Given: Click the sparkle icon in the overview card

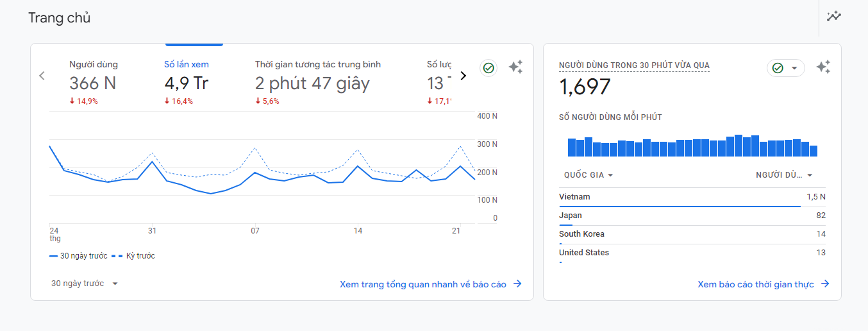Looking at the screenshot, I should [x=515, y=67].
